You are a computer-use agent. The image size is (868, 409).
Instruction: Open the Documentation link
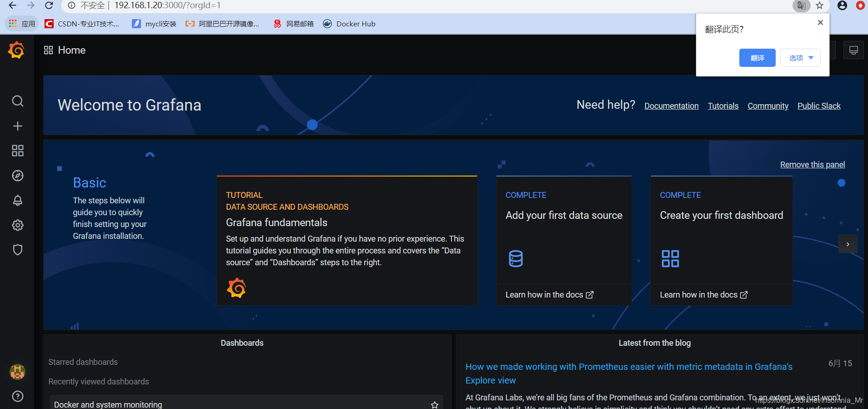671,106
